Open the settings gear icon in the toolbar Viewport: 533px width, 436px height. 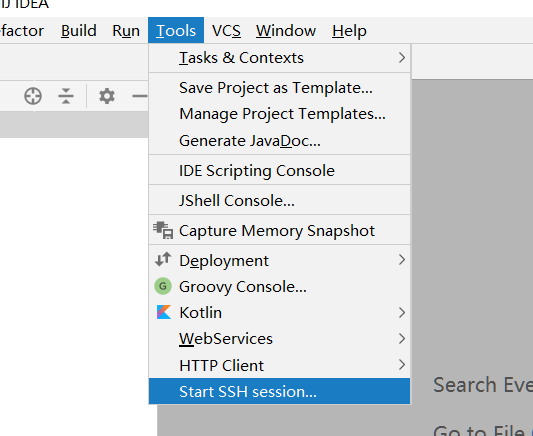[107, 96]
